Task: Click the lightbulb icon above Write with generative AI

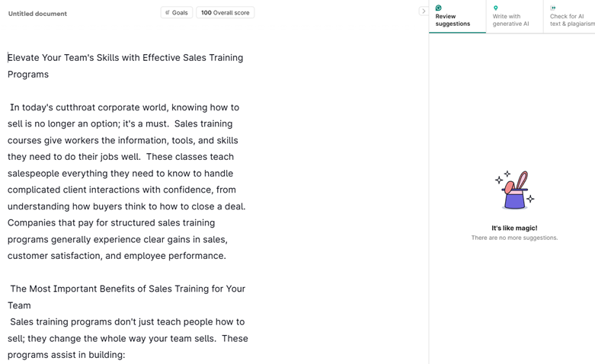Action: tap(495, 8)
